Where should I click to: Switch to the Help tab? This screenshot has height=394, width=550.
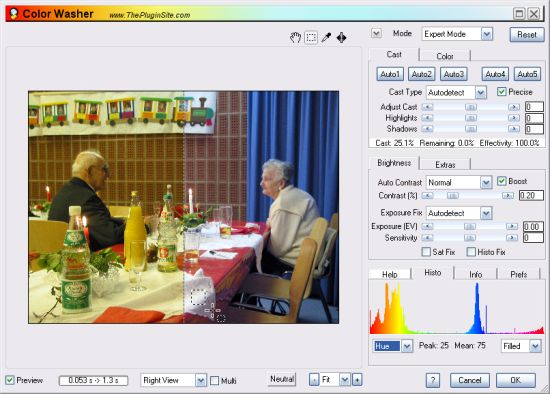coord(389,274)
